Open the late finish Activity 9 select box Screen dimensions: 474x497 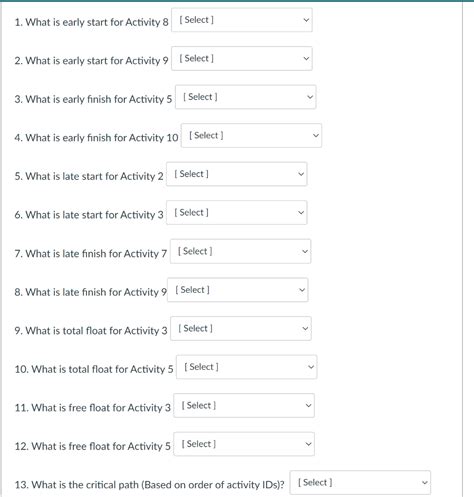238,290
